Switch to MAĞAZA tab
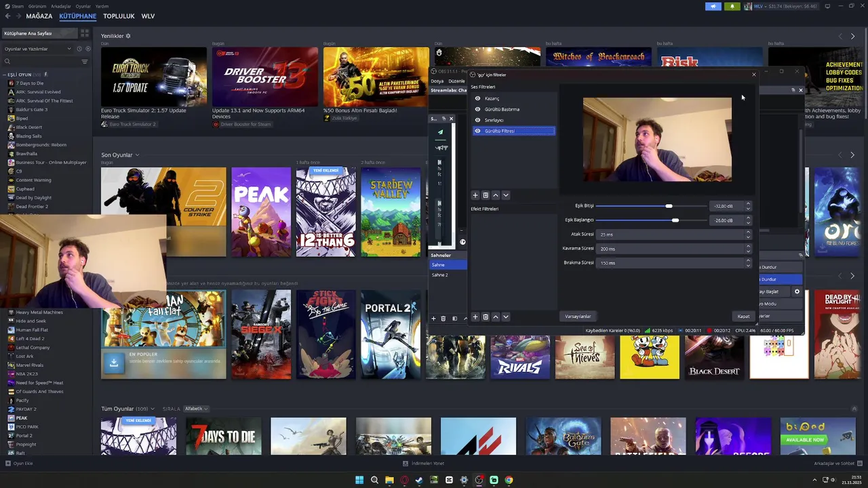Image resolution: width=868 pixels, height=488 pixels. click(x=39, y=16)
